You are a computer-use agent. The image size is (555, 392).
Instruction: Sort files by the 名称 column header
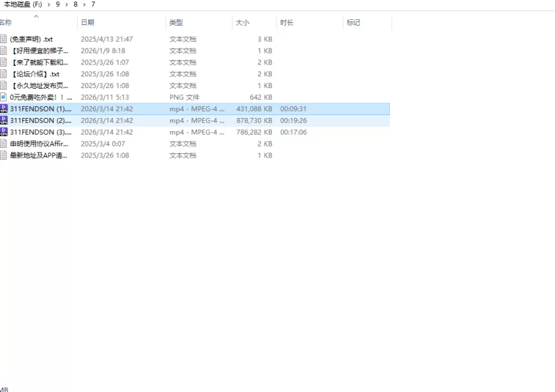(38, 23)
